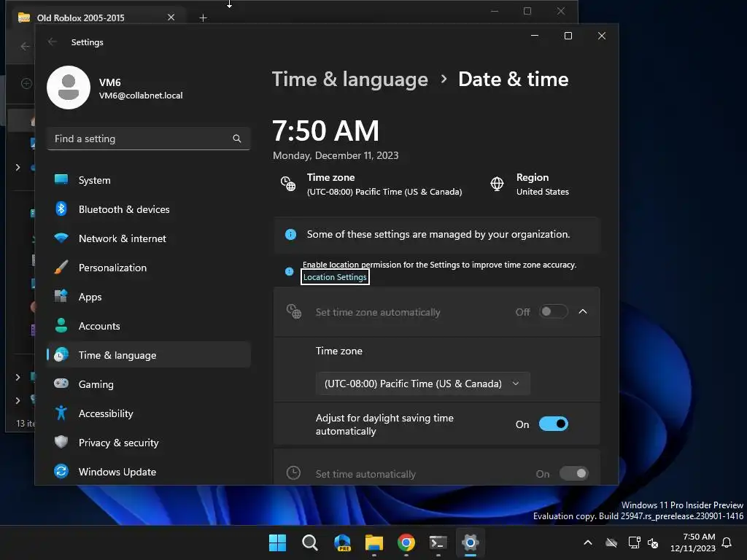This screenshot has width=747, height=560.
Task: Click the muted volume tray icon
Action: tap(653, 542)
